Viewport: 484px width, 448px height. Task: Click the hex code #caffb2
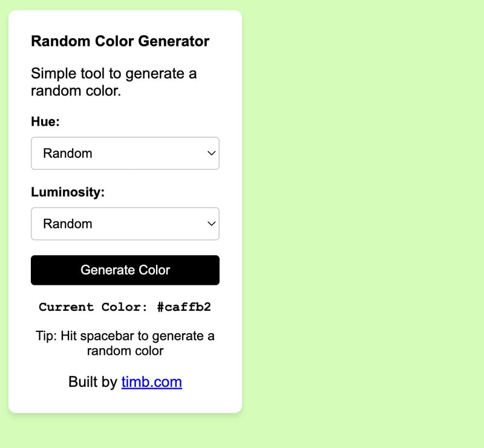point(184,307)
